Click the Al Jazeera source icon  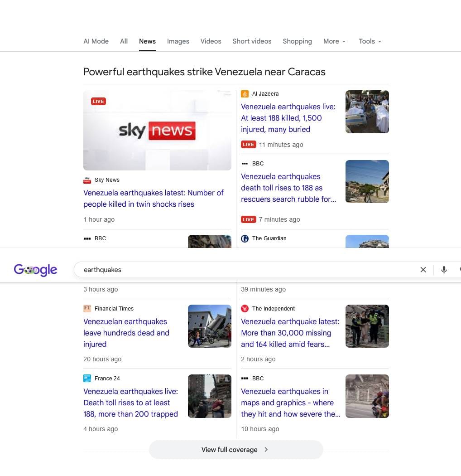click(245, 94)
